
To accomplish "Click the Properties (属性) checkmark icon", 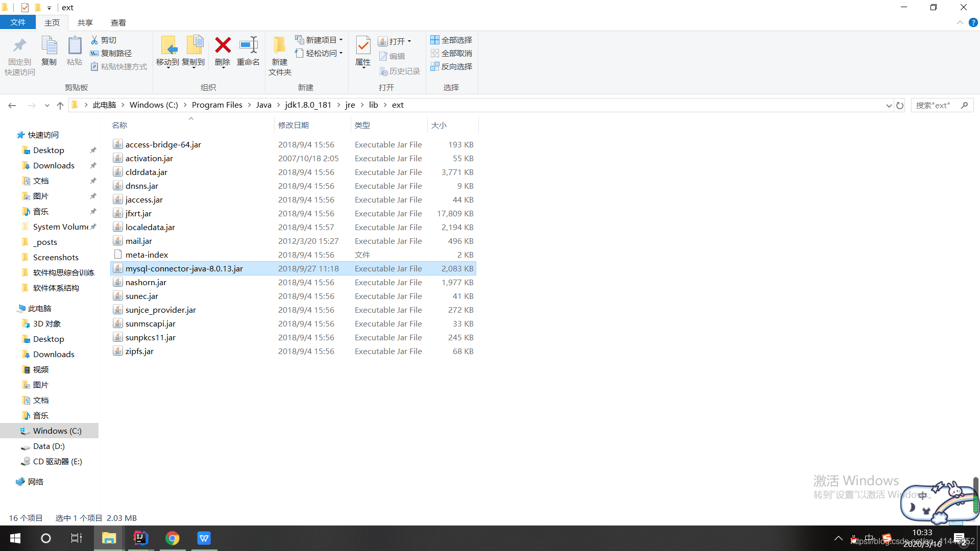I will (363, 46).
